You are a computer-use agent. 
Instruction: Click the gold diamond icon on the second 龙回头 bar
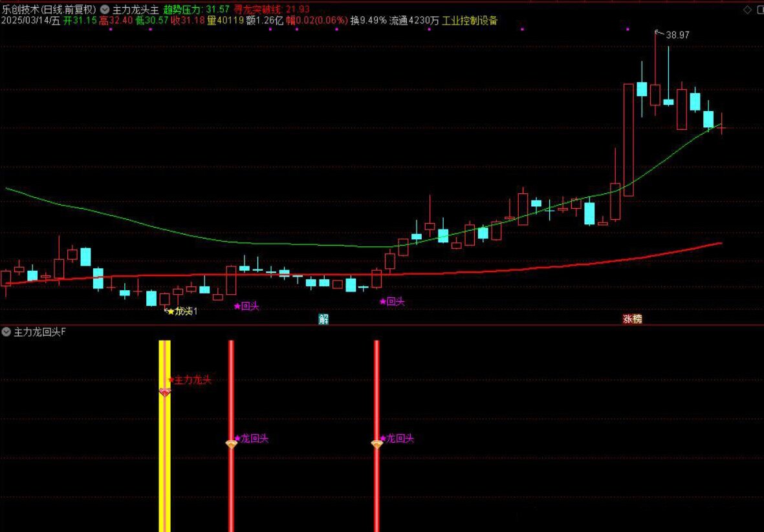tap(377, 444)
